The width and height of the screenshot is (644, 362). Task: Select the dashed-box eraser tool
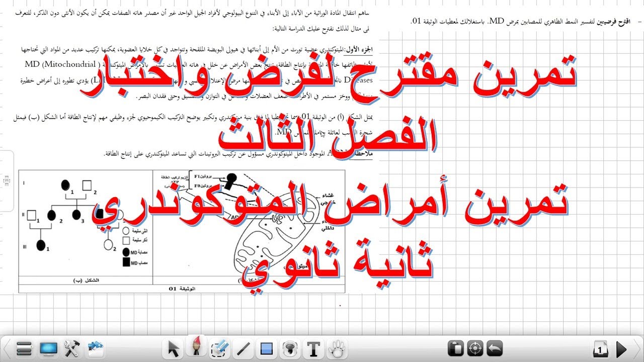(x=220, y=348)
